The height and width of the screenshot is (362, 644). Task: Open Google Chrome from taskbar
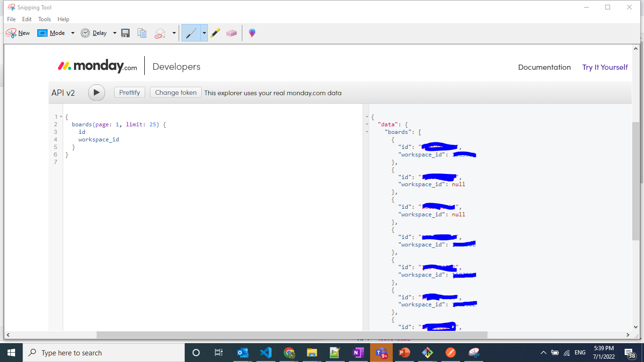click(289, 353)
